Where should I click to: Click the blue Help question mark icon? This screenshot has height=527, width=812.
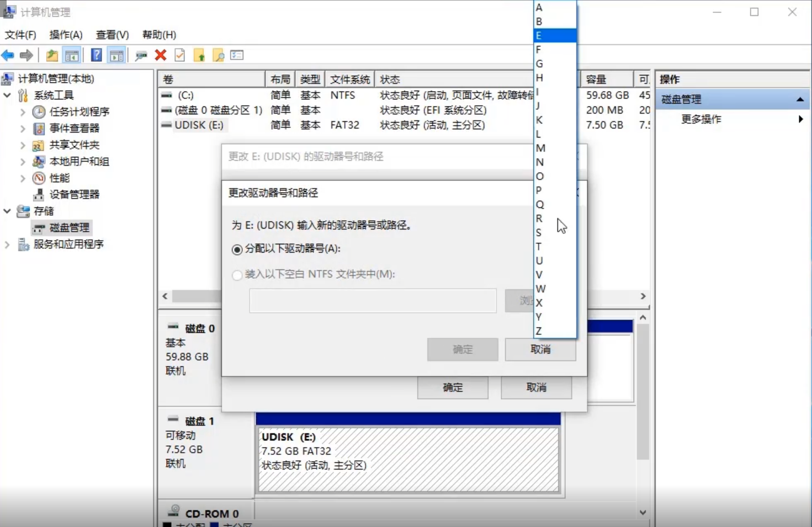click(96, 55)
